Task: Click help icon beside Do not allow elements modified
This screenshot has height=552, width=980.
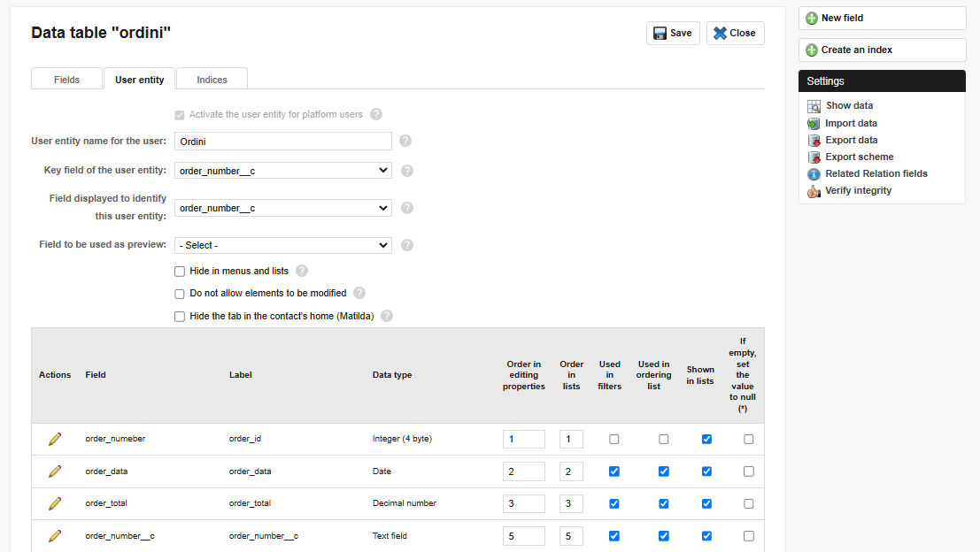Action: pyautogui.click(x=359, y=293)
